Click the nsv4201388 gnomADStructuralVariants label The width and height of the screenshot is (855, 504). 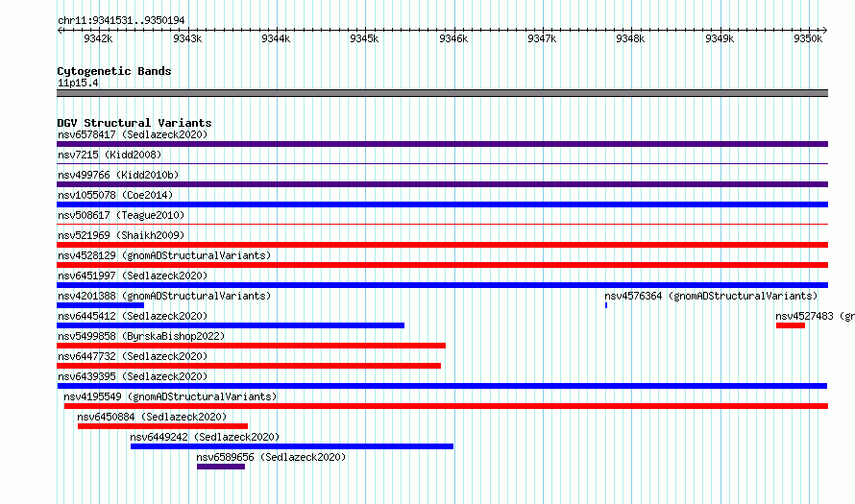[x=164, y=296]
